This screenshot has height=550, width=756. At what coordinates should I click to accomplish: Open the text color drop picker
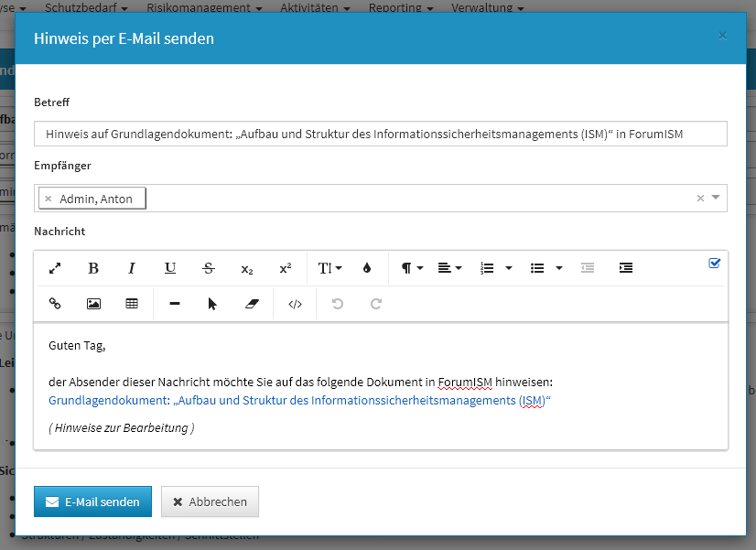tap(368, 268)
